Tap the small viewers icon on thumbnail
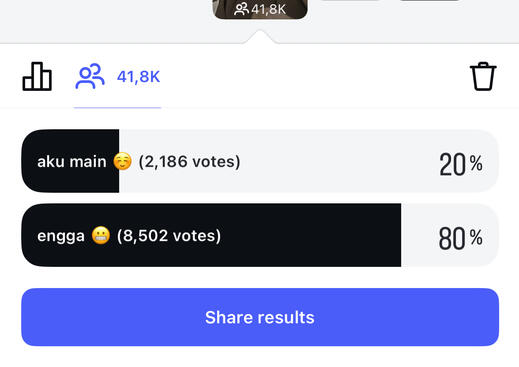This screenshot has width=519, height=367. (x=241, y=9)
